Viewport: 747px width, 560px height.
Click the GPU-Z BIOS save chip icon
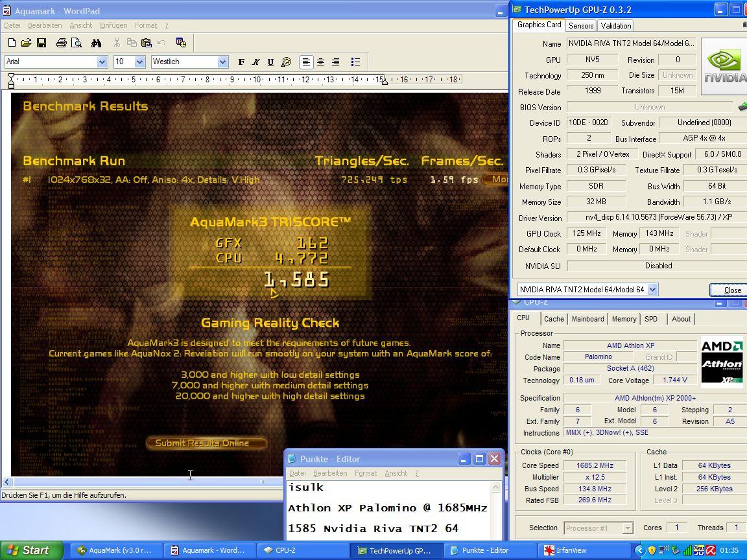(742, 107)
